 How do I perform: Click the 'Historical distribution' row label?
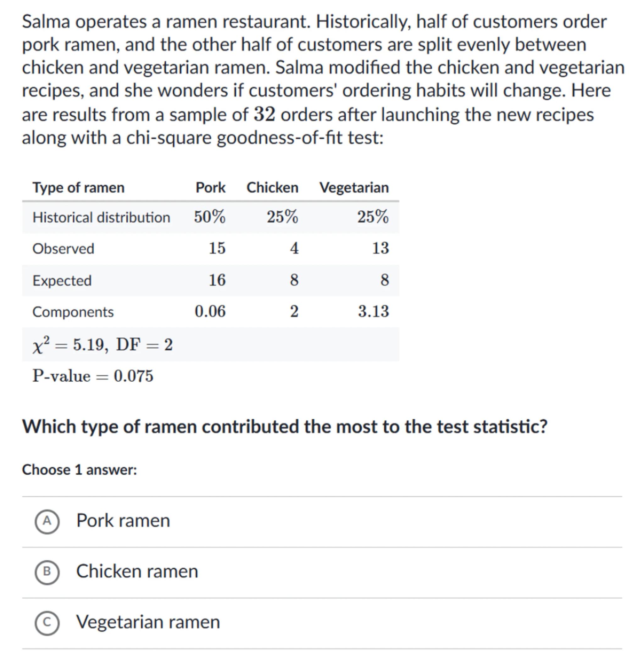pyautogui.click(x=101, y=217)
